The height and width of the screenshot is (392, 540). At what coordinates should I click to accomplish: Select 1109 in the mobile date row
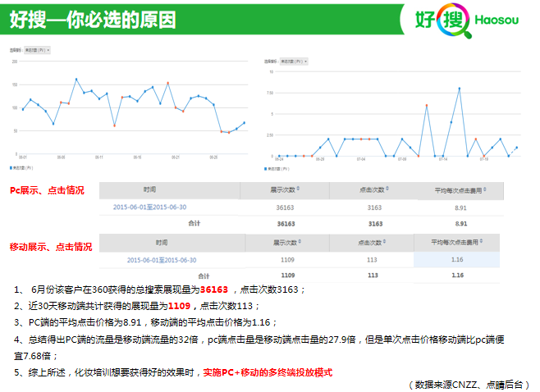point(287,260)
